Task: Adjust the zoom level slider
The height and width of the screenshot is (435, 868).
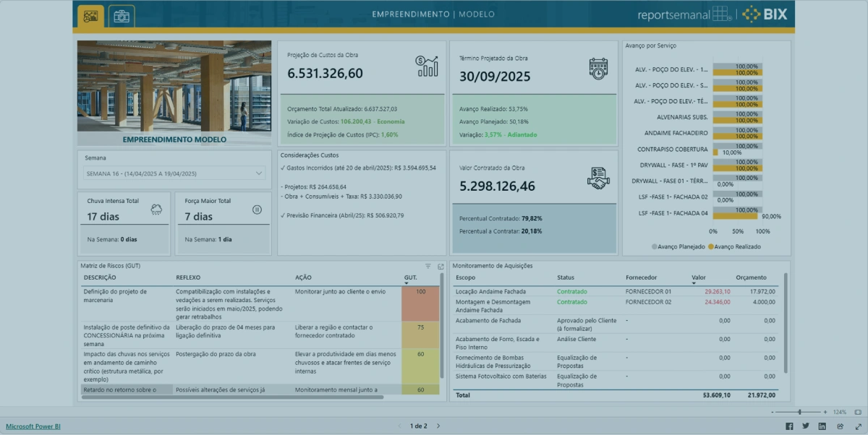Action: [799, 412]
